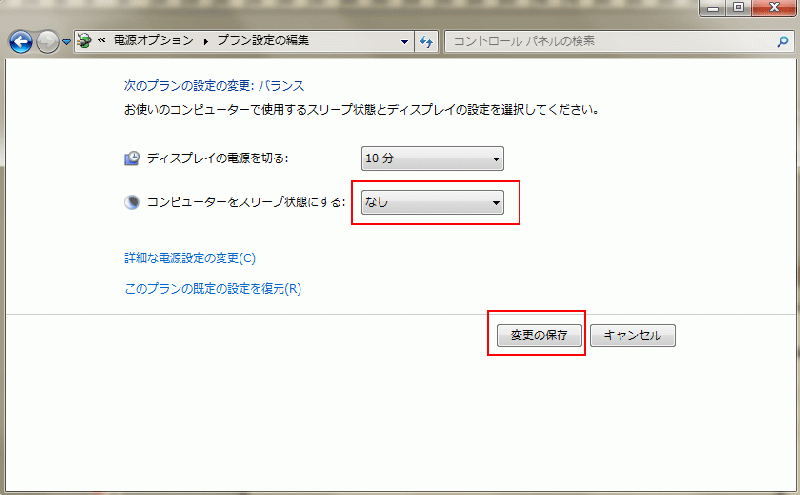Image resolution: width=800 pixels, height=495 pixels.
Task: Go to 電源オプション breadcrumb
Action: point(153,42)
